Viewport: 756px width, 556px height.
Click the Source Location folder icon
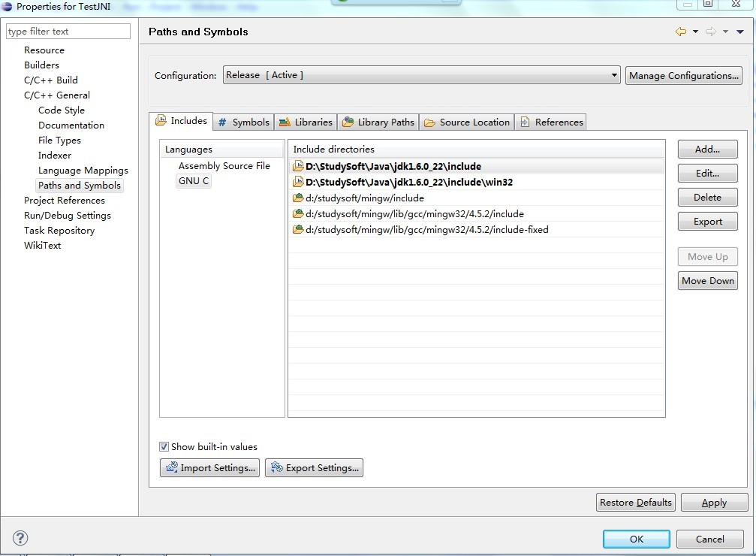(x=429, y=122)
